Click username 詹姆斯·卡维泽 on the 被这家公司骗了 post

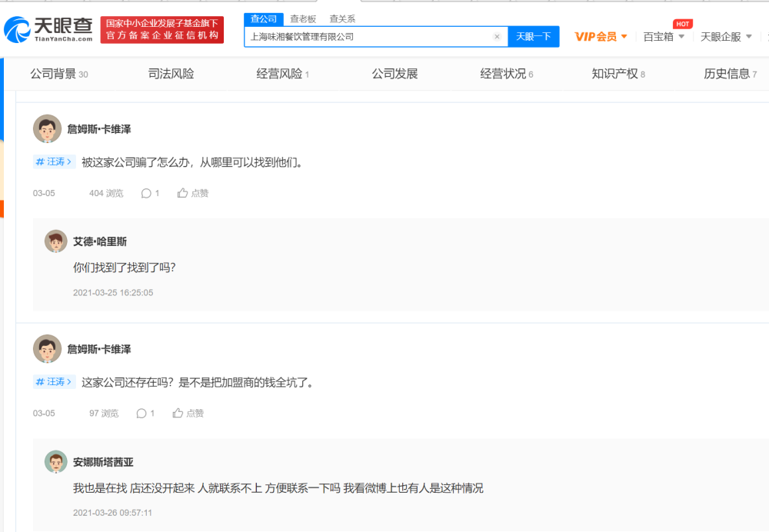click(x=99, y=129)
